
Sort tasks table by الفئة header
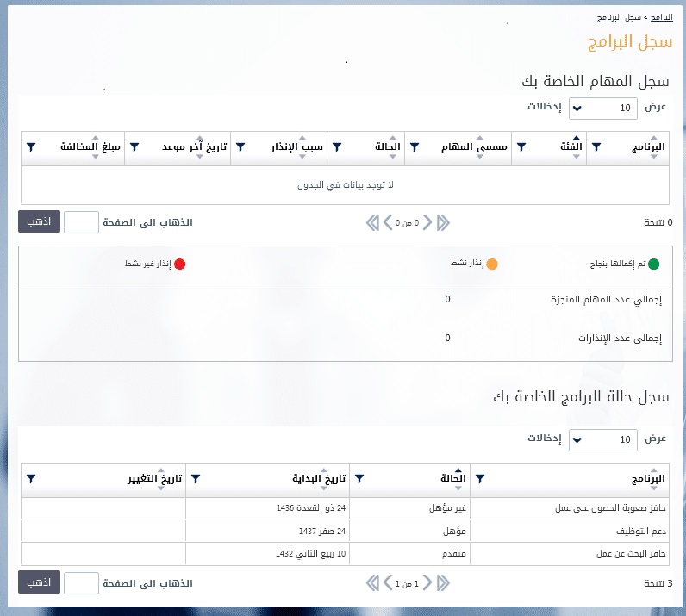coord(571,147)
